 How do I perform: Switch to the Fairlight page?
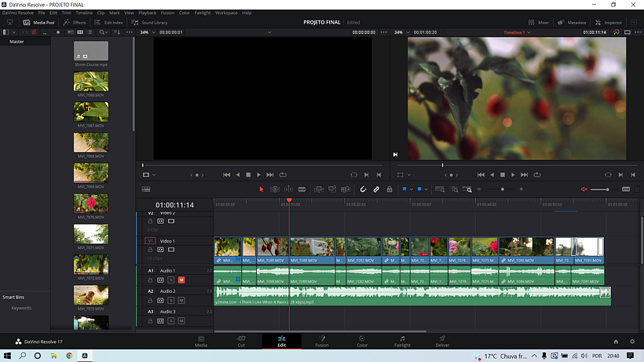pos(402,342)
